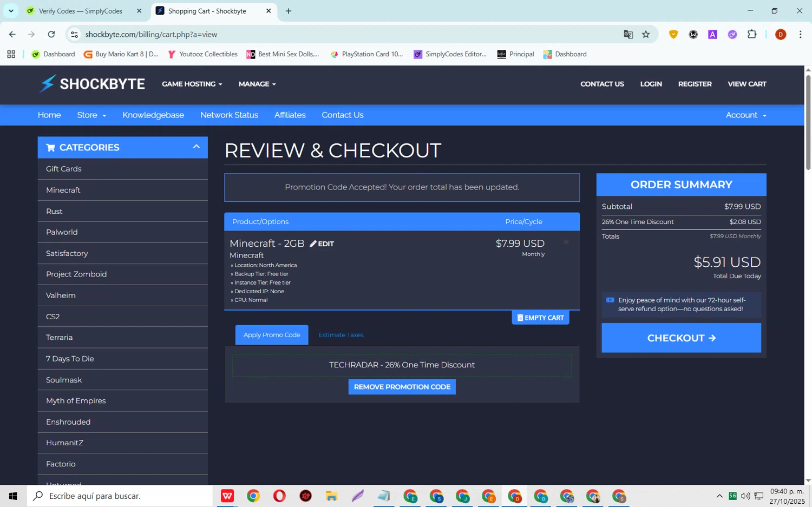Screen dimensions: 812x507
Task: Click REGISTER in the header
Action: tap(695, 84)
